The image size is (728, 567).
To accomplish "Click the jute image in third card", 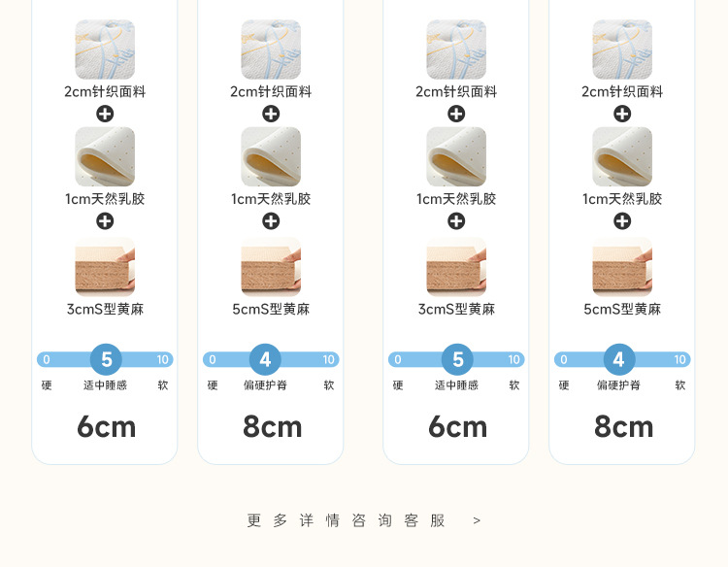I will point(456,267).
